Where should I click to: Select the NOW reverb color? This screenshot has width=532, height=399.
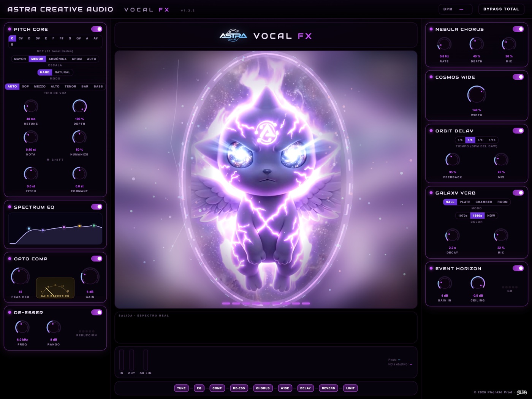click(x=491, y=215)
